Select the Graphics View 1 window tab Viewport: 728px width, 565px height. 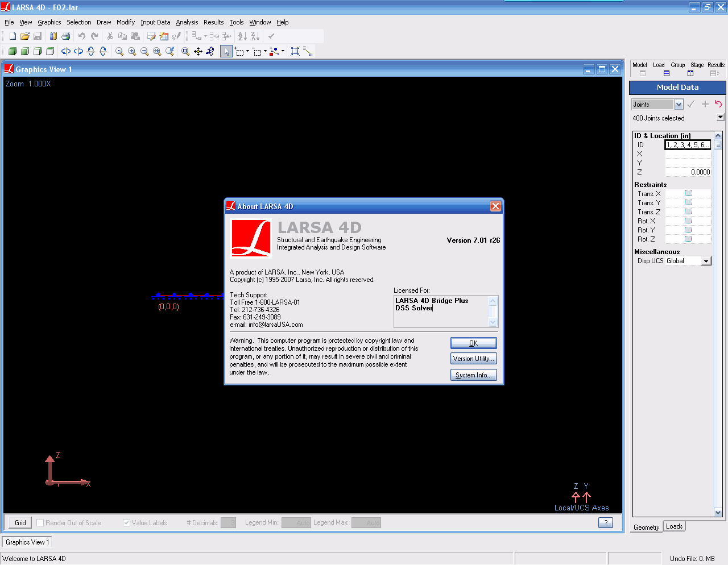pos(27,542)
